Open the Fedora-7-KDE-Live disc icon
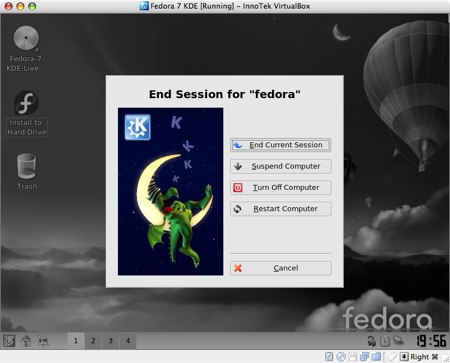This screenshot has width=450, height=363. pos(26,49)
